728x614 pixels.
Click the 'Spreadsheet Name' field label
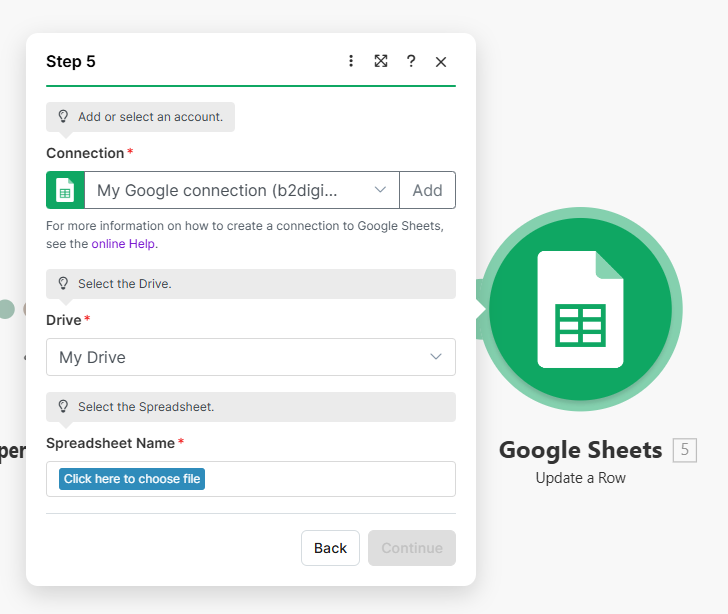110,443
